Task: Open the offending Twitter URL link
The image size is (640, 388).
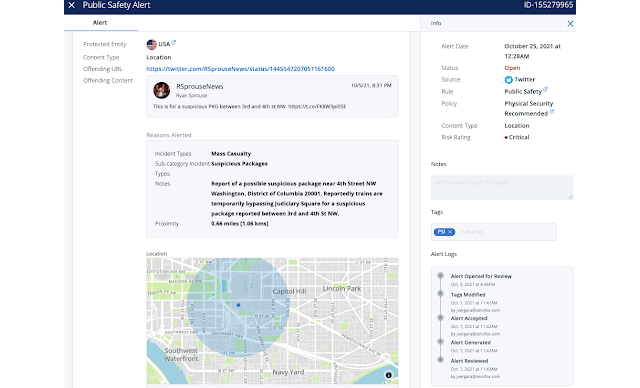Action: pyautogui.click(x=240, y=69)
